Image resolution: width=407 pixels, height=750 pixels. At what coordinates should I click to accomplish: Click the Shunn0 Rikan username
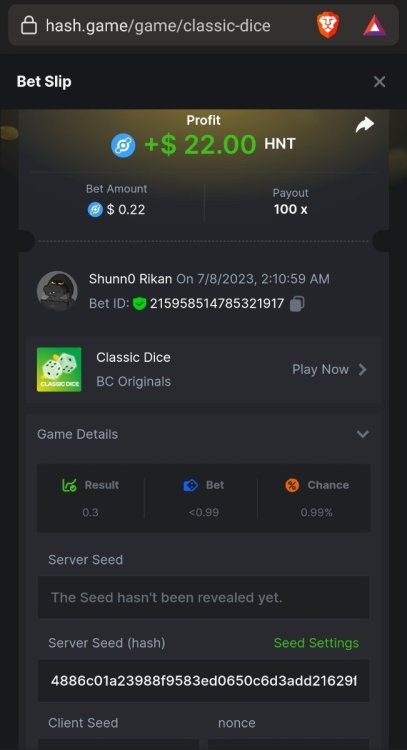pos(131,279)
